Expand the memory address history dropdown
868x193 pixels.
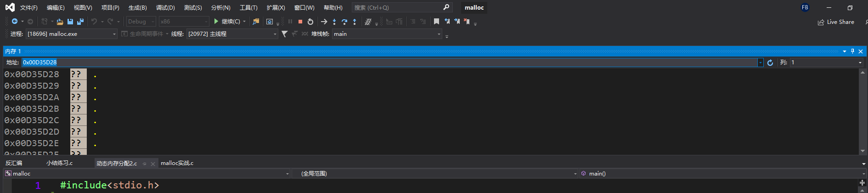click(x=761, y=62)
